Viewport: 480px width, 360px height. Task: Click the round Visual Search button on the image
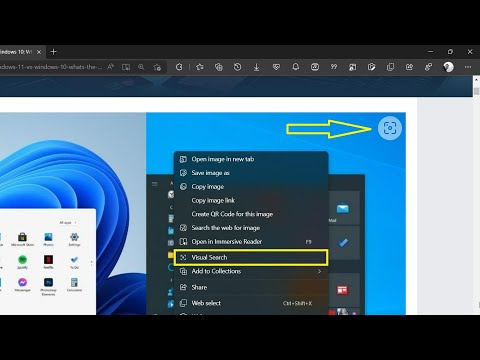390,128
